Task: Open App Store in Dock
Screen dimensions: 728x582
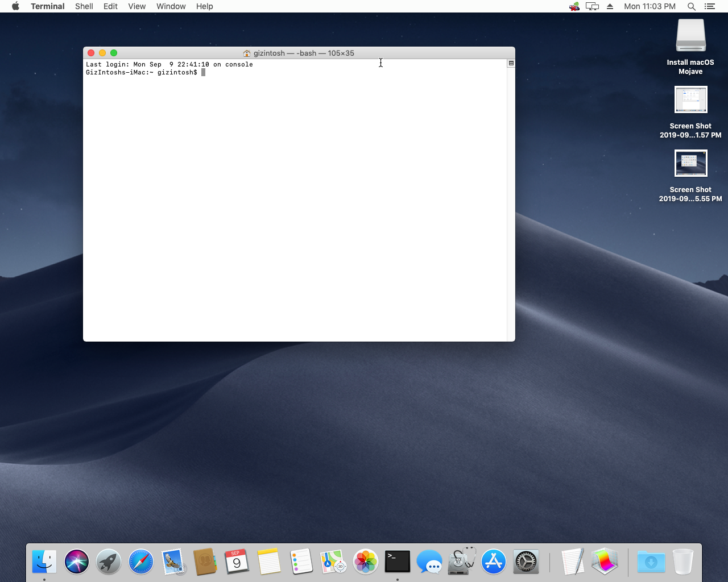Action: (494, 562)
